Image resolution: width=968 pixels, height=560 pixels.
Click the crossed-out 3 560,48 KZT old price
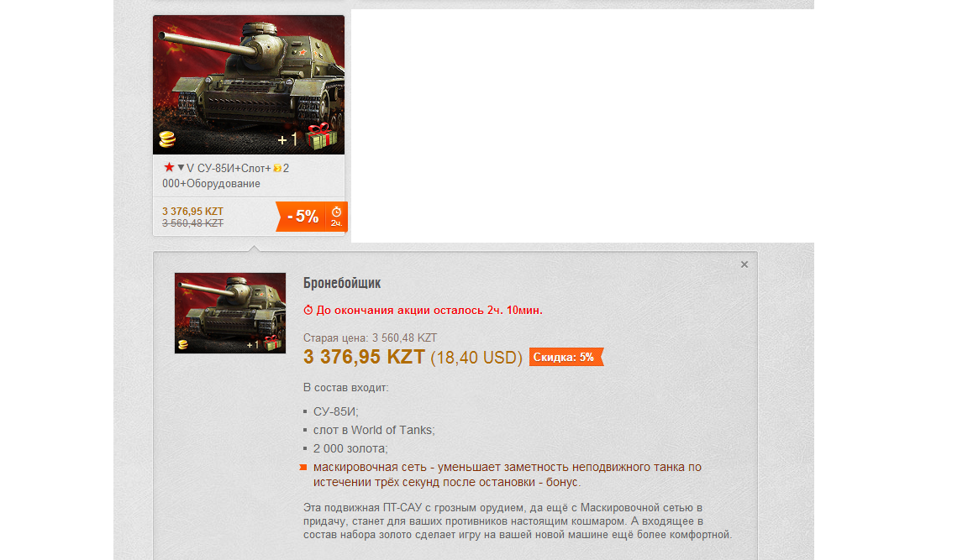point(192,223)
